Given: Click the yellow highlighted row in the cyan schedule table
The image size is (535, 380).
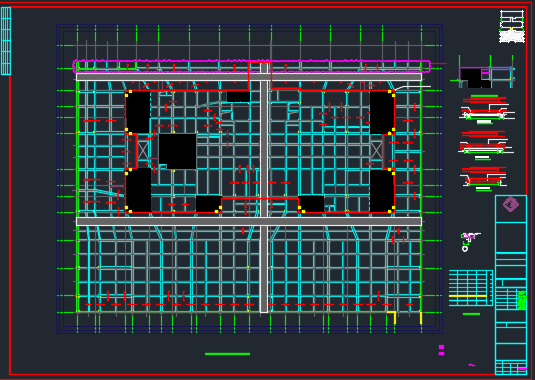Looking at the screenshot, I should [x=468, y=296].
